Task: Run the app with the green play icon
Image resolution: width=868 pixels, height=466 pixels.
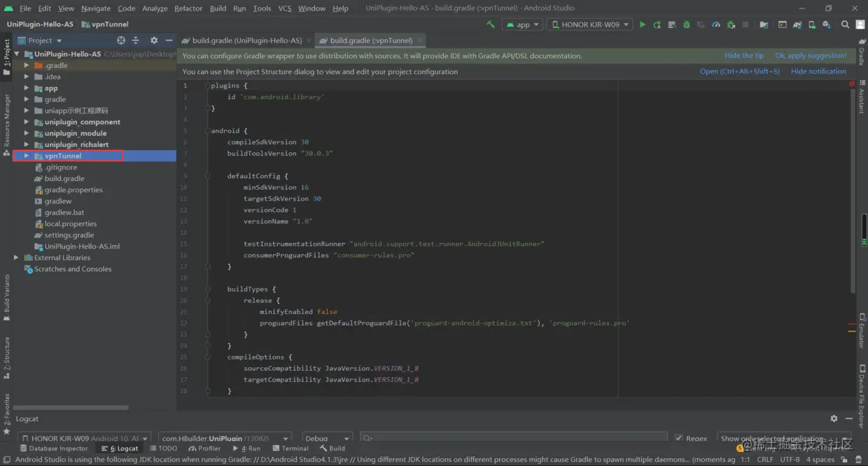Action: (x=643, y=25)
